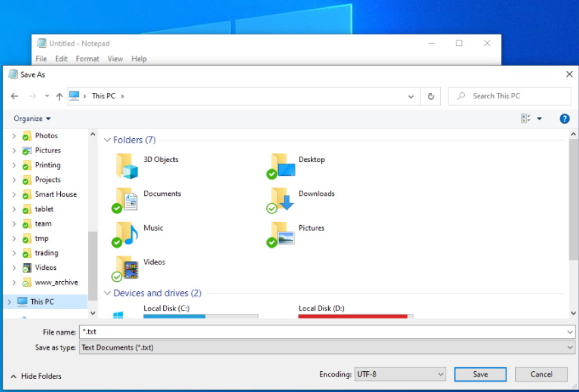Open the Format menu in Notepad
Viewport: 579px width, 392px height.
pos(88,59)
